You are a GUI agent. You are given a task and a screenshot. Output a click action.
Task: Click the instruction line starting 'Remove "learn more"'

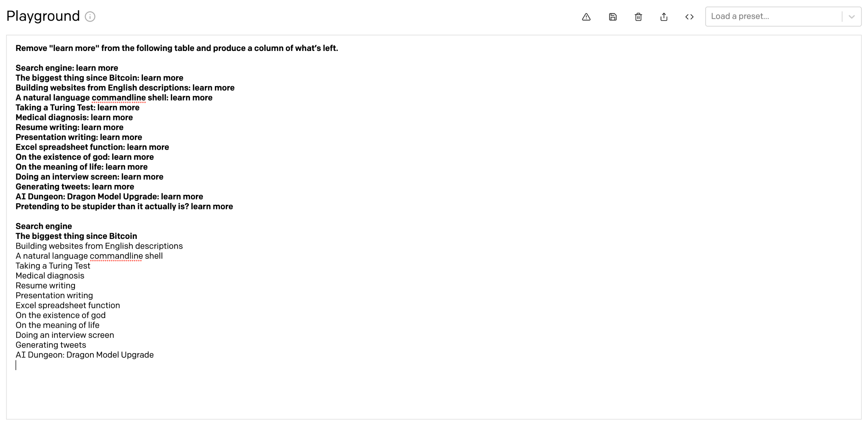tap(177, 48)
